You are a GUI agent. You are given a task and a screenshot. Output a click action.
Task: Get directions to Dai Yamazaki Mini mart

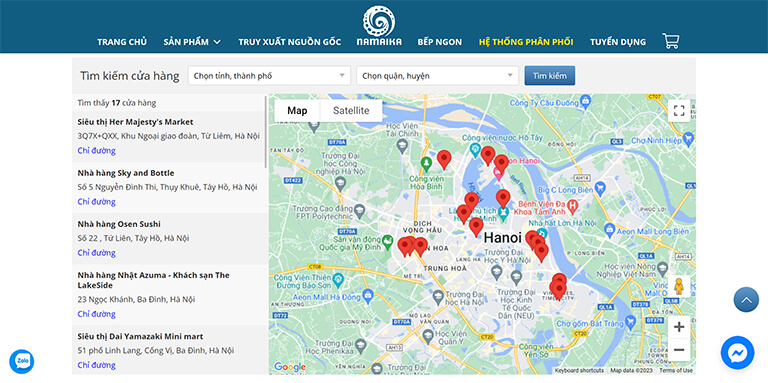click(x=96, y=365)
